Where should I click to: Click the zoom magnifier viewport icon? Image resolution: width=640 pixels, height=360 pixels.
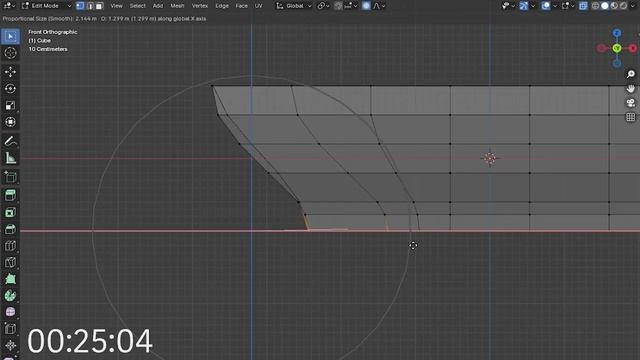pos(631,74)
